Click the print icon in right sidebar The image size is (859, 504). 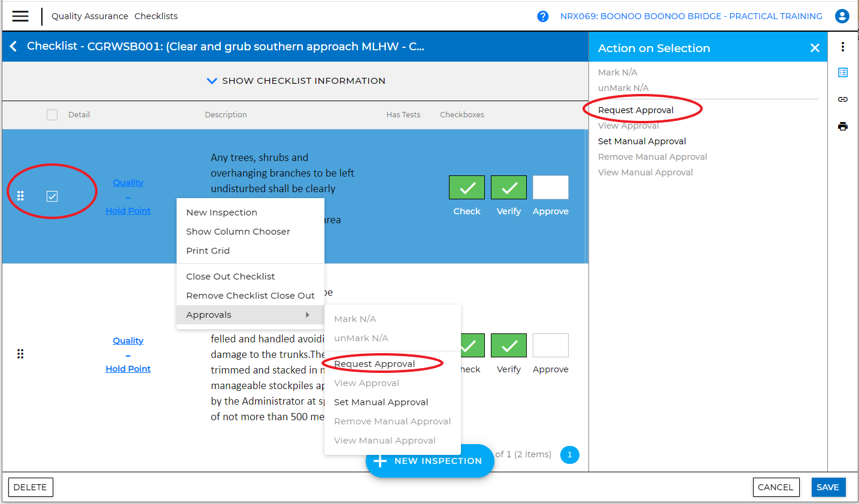tap(842, 126)
